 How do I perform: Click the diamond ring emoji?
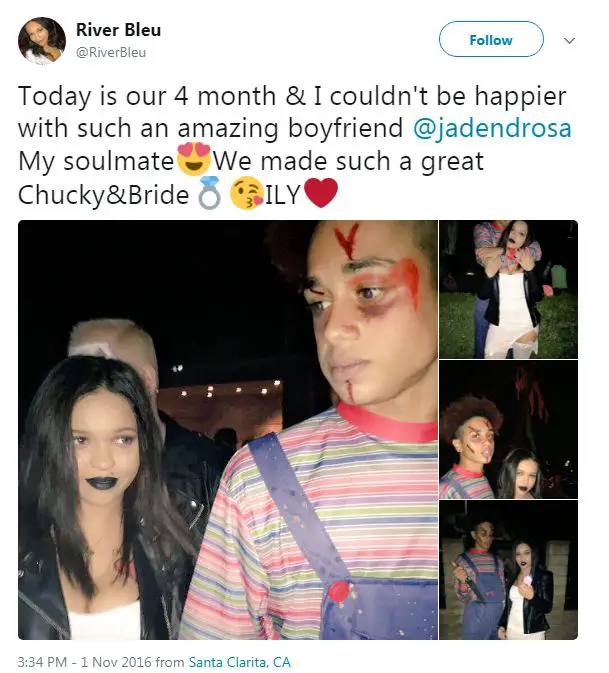tap(209, 194)
